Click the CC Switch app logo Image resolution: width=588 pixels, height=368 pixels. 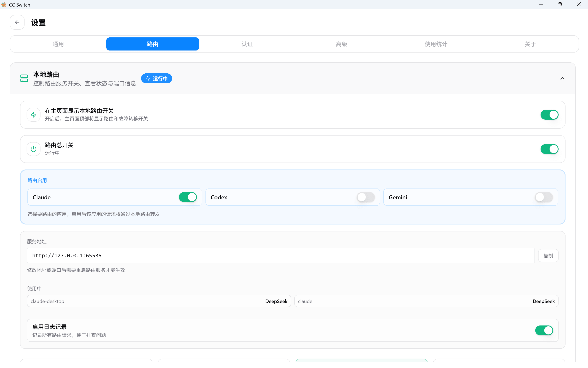[4, 5]
